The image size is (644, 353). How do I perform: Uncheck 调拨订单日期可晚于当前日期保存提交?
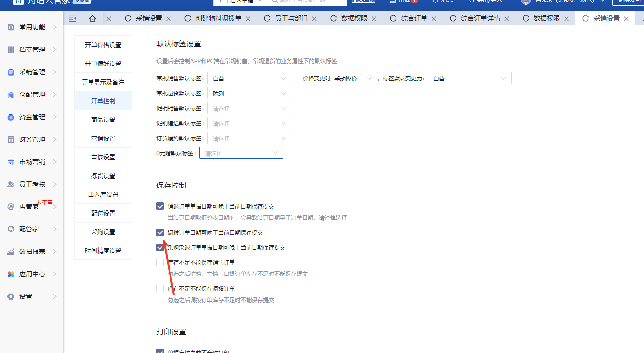[160, 232]
